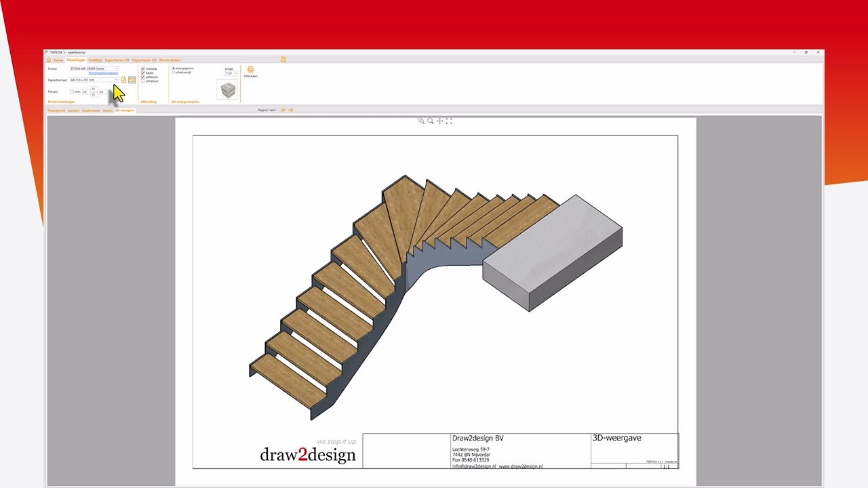The image size is (868, 488).
Task: Open the Exporteren 2D tab
Action: pyautogui.click(x=117, y=60)
